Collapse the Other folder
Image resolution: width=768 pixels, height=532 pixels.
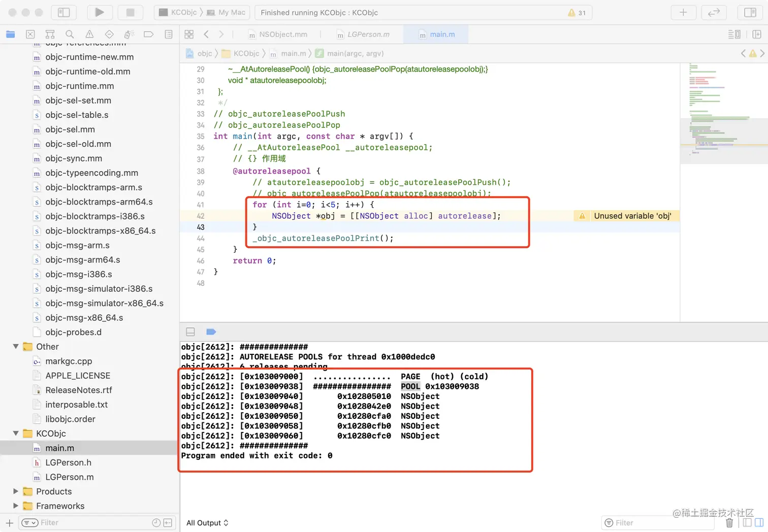pyautogui.click(x=16, y=347)
